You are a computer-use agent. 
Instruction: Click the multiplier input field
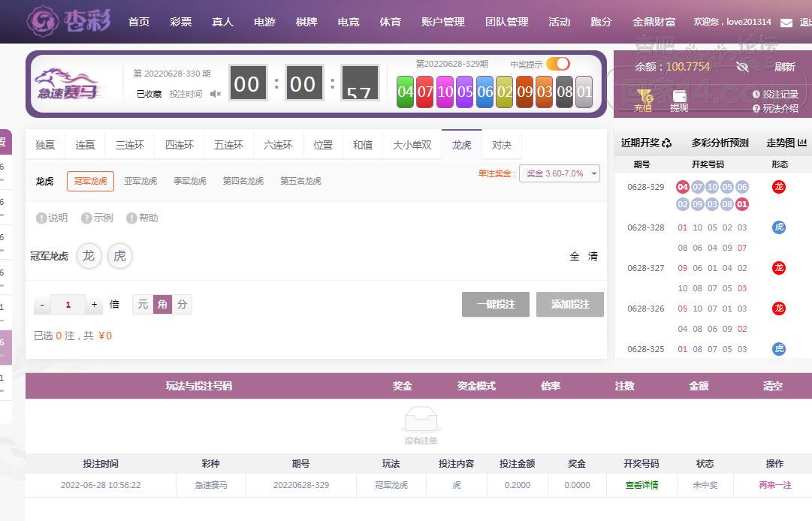pyautogui.click(x=68, y=305)
